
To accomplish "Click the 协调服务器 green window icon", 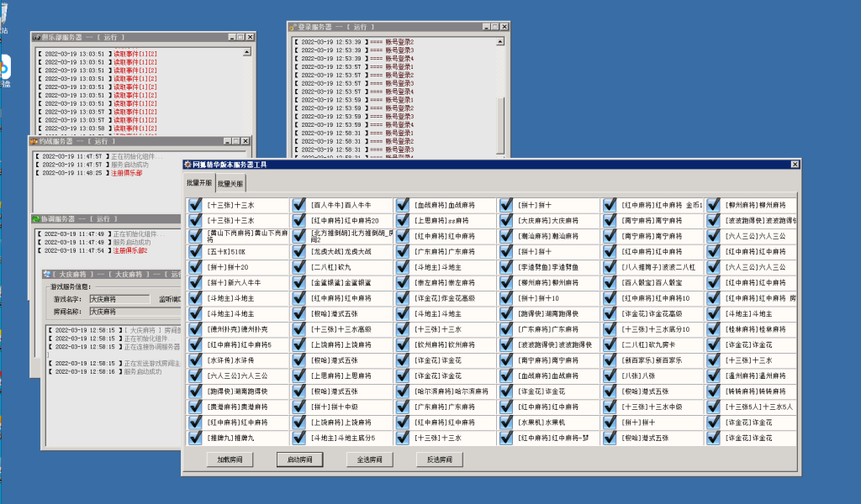I will (x=36, y=219).
